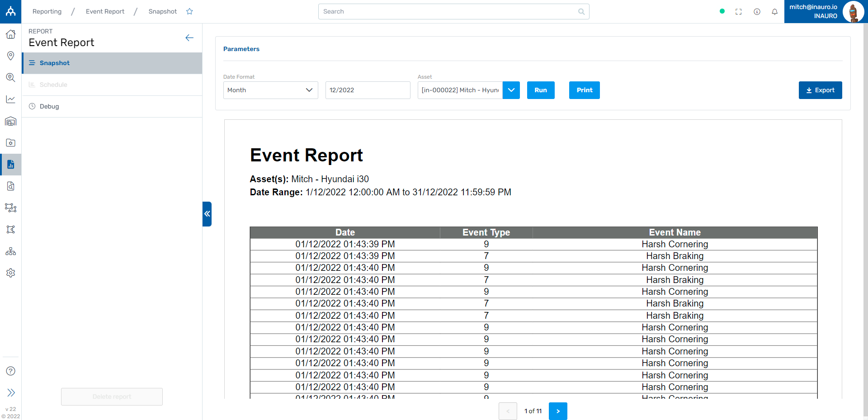Screen dimensions: 868x420
Task: Open the line chart analytics icon
Action: click(x=10, y=99)
